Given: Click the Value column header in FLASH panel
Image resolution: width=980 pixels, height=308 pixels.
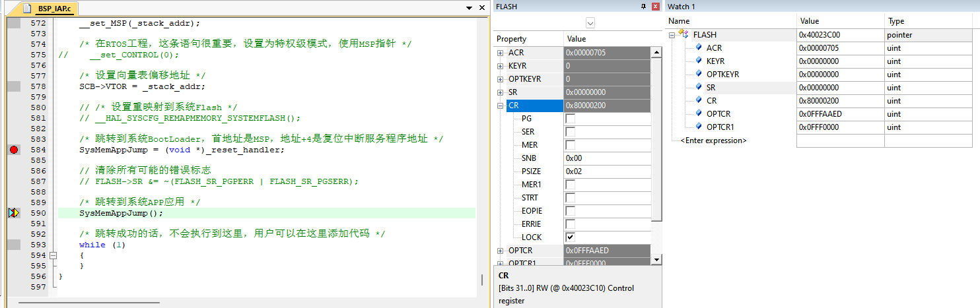Looking at the screenshot, I should pyautogui.click(x=613, y=39).
